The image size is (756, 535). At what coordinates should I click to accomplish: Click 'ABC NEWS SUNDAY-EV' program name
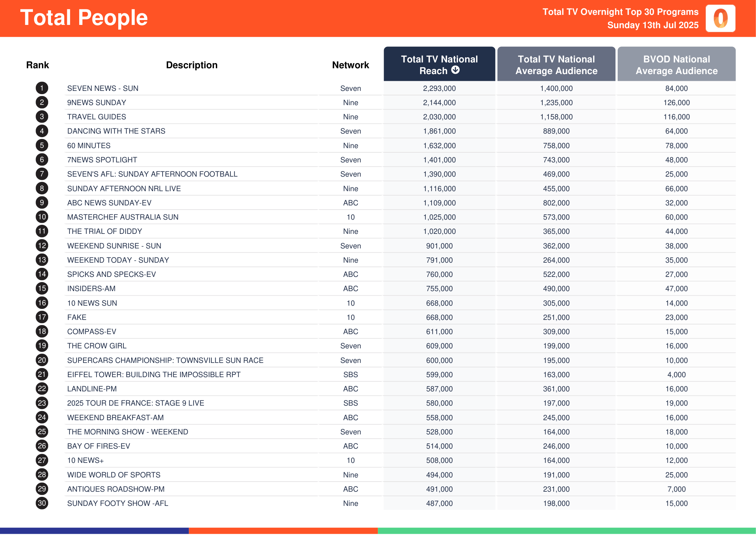tap(109, 203)
